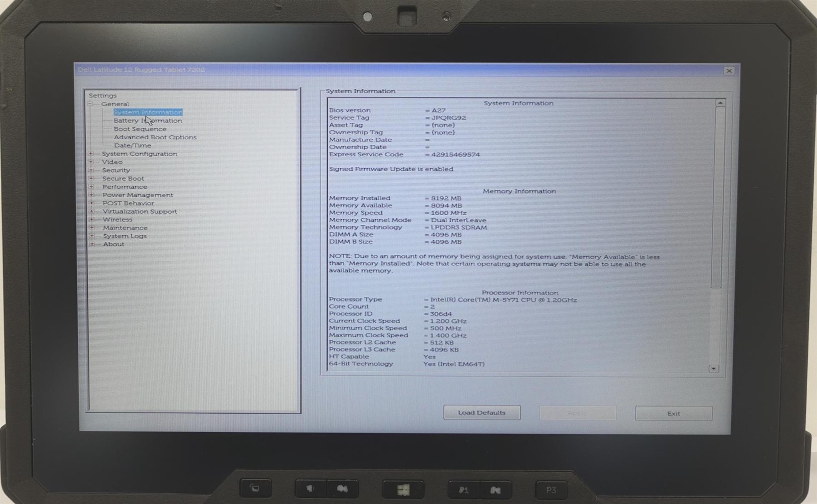Select the Security label
The width and height of the screenshot is (817, 504).
tap(116, 170)
